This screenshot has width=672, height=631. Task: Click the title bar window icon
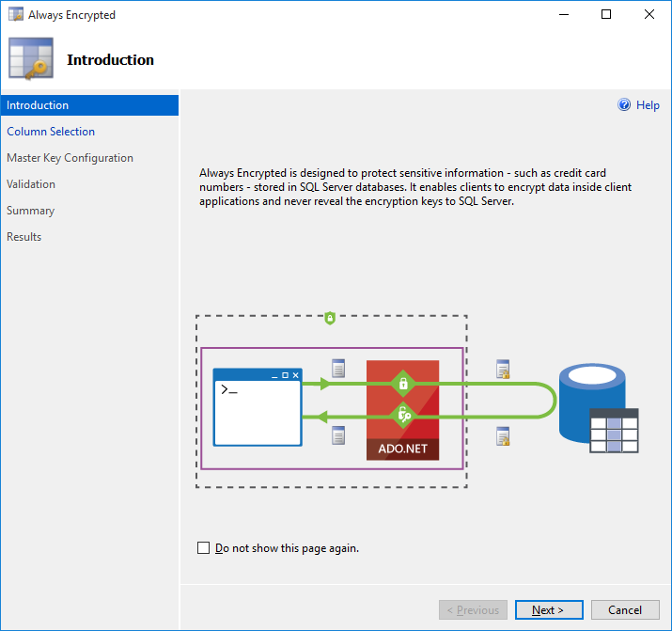click(15, 15)
